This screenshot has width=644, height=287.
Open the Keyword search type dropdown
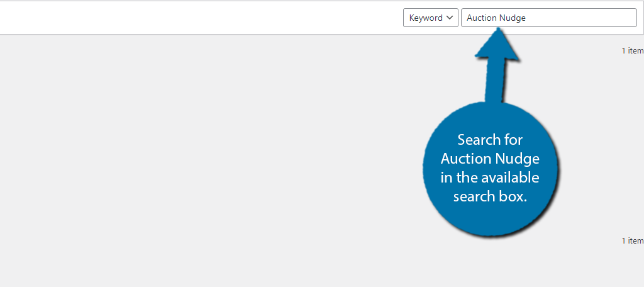[x=430, y=18]
